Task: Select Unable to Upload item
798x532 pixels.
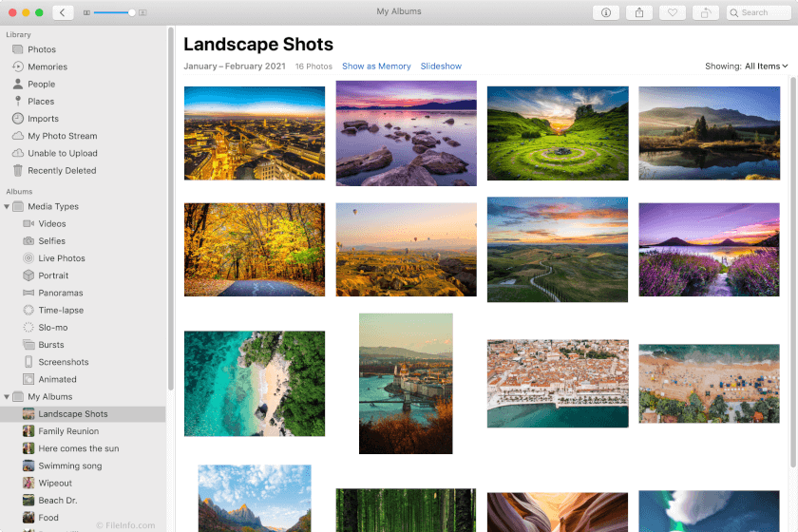Action: coord(83,153)
